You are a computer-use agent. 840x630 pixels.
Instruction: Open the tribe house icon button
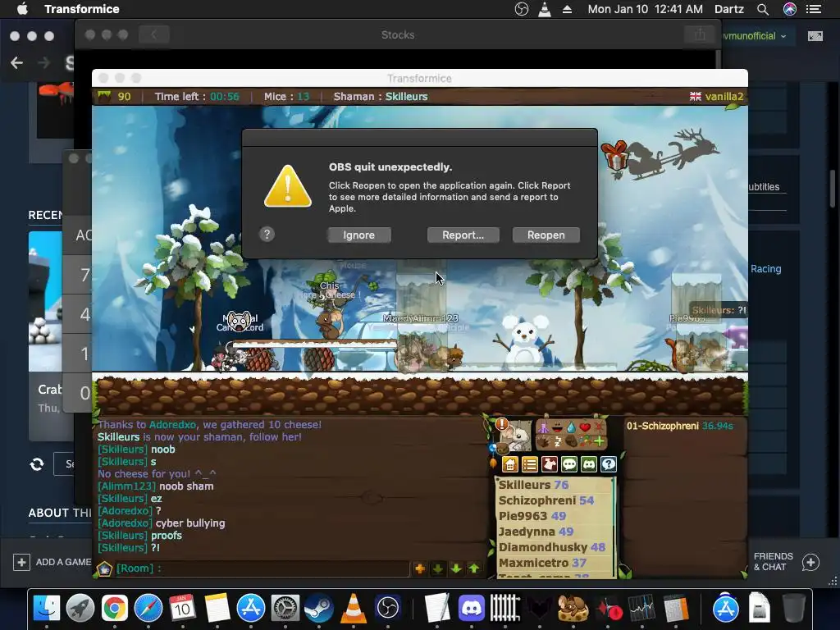(x=510, y=464)
